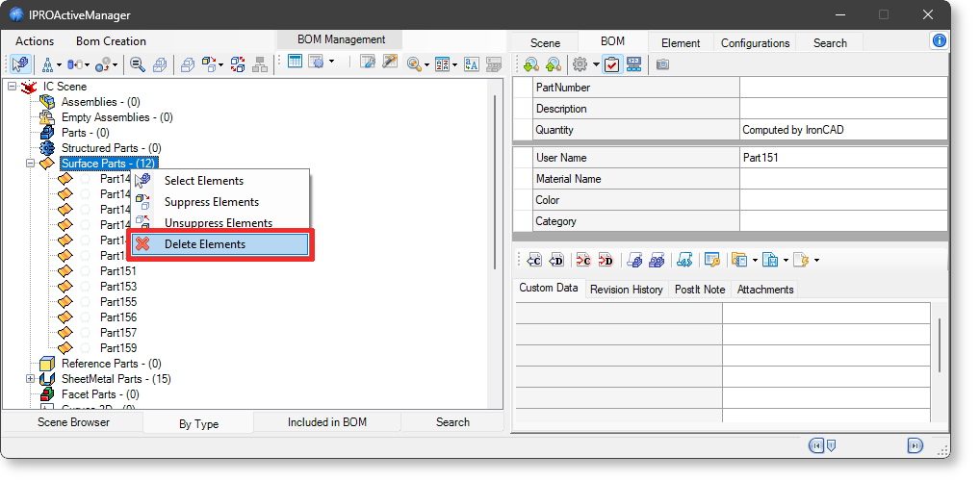Open the AZ sort dropdown arrow

click(x=455, y=63)
